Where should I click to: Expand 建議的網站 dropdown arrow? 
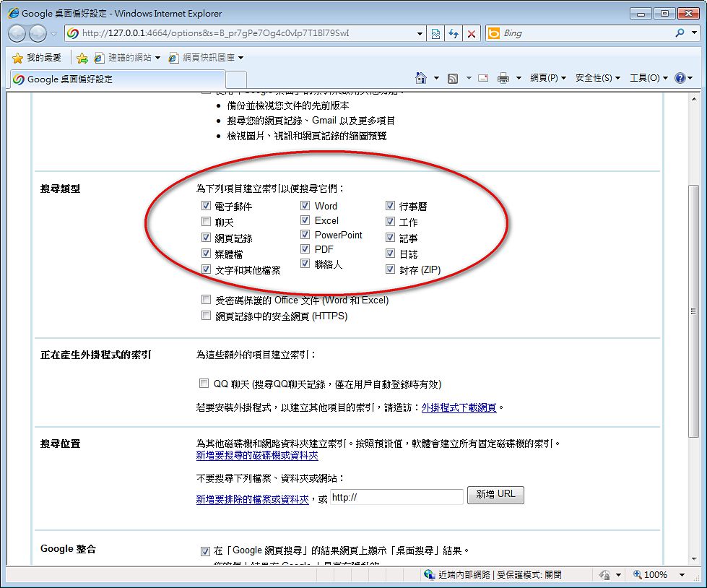coord(157,58)
